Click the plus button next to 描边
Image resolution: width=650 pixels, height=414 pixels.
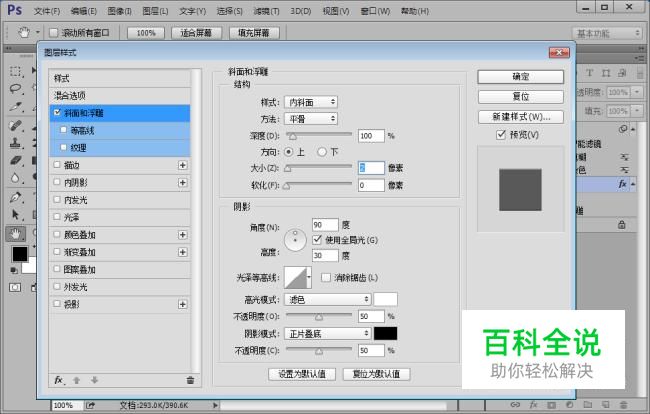[182, 165]
